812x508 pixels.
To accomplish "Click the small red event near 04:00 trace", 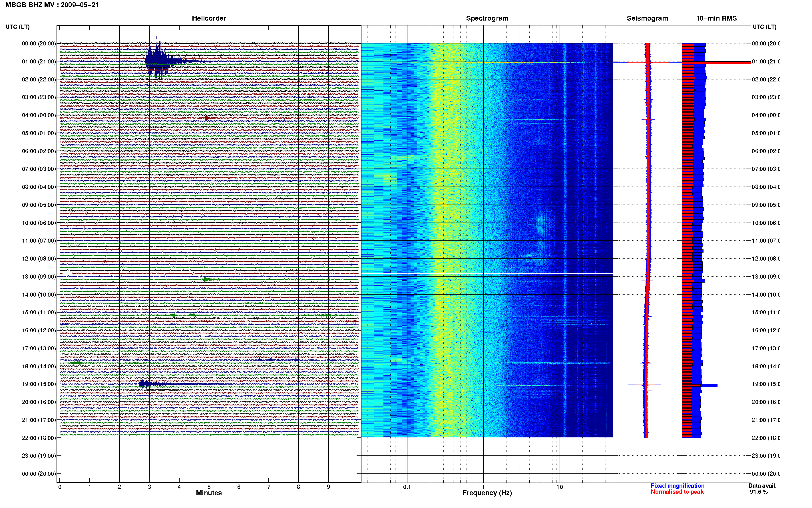I will coord(206,118).
